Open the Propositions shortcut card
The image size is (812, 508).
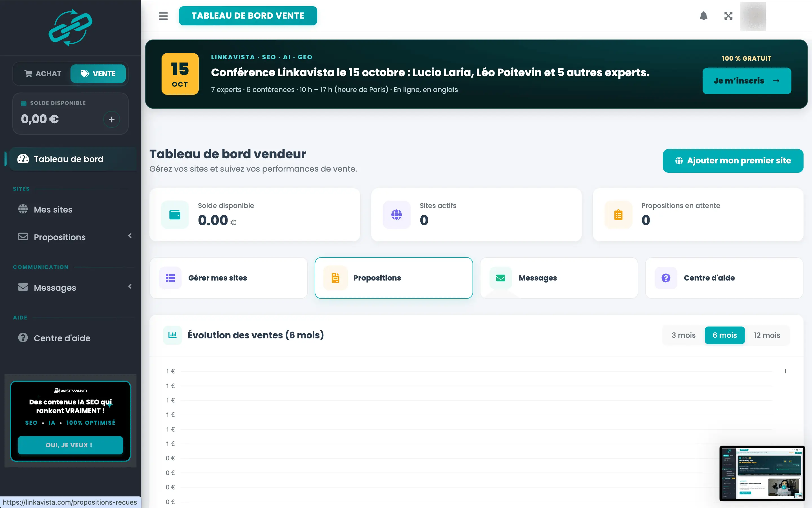[394, 278]
